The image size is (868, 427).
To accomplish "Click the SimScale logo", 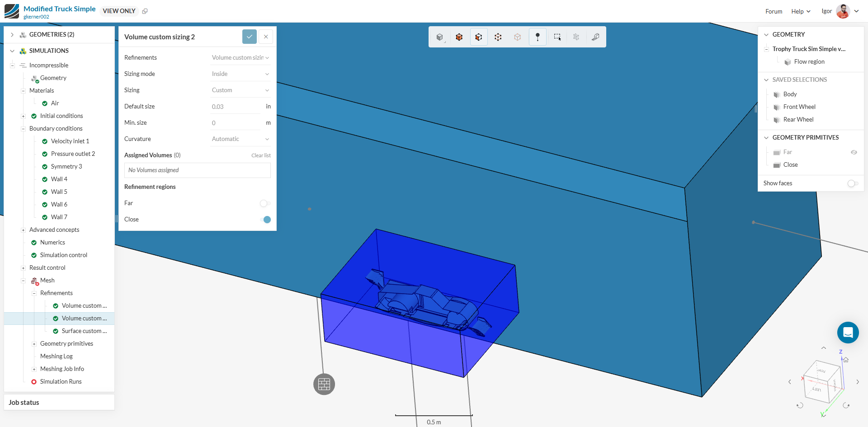I will [x=12, y=11].
